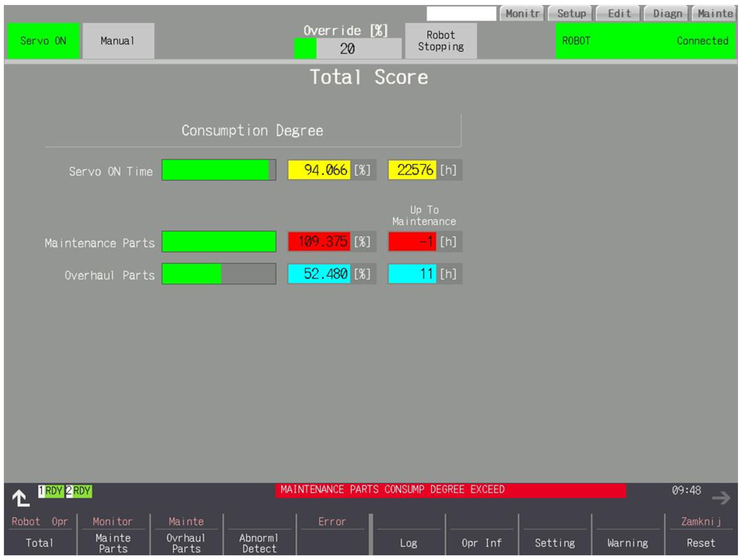
Task: Click the ROBOT Connected status indicator
Action: pyautogui.click(x=645, y=41)
